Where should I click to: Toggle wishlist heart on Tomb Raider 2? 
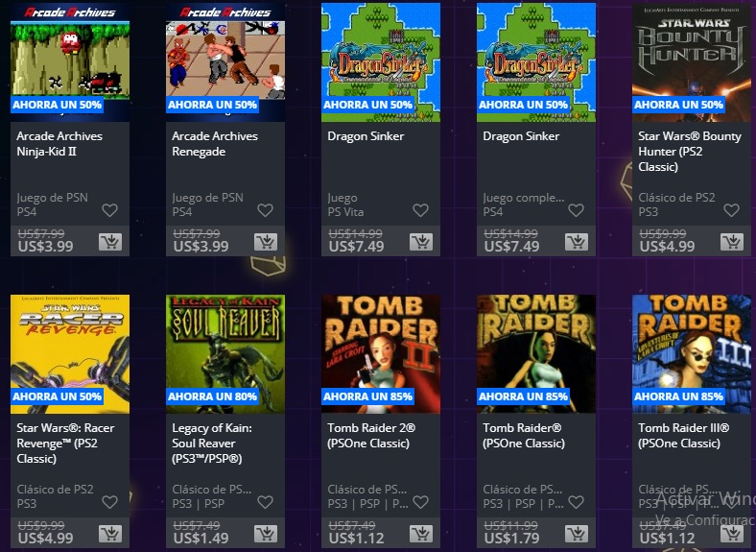pos(421,502)
